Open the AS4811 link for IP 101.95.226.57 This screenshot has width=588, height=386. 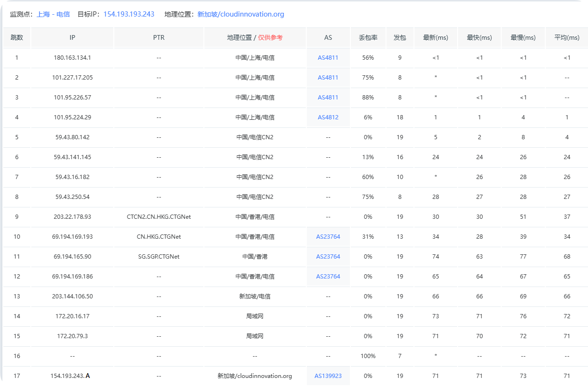coord(328,98)
